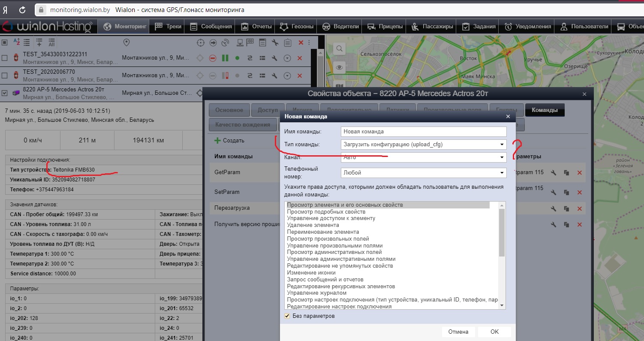Click the sort A-Z icon in unit list
This screenshot has width=644, height=341.
(17, 42)
